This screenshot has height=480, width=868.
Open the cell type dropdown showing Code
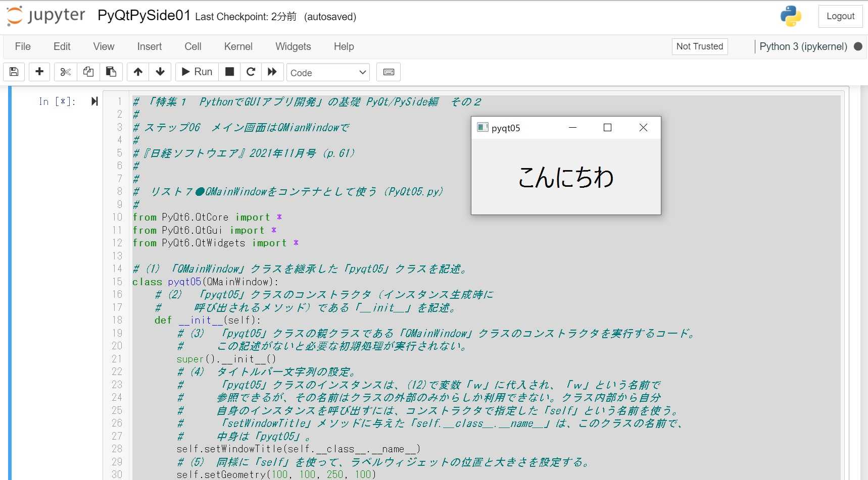click(327, 72)
